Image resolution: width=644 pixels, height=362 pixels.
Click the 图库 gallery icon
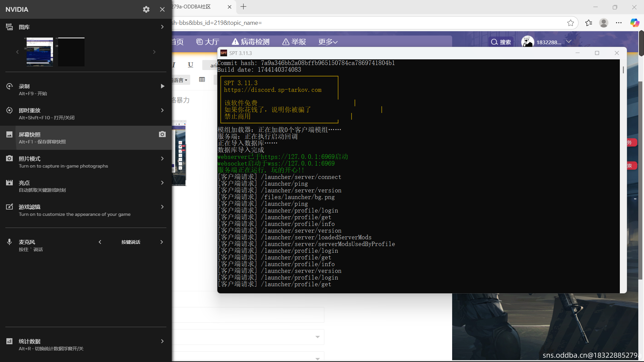[9, 27]
